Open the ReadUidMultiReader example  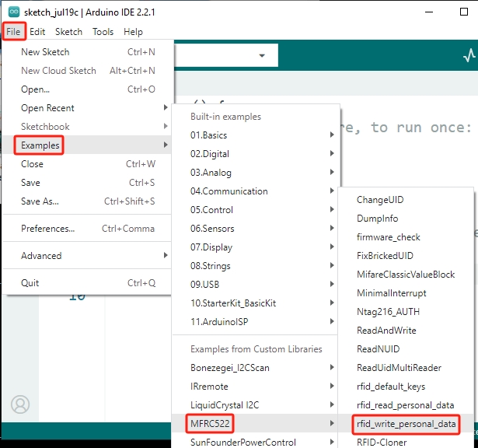406,368
